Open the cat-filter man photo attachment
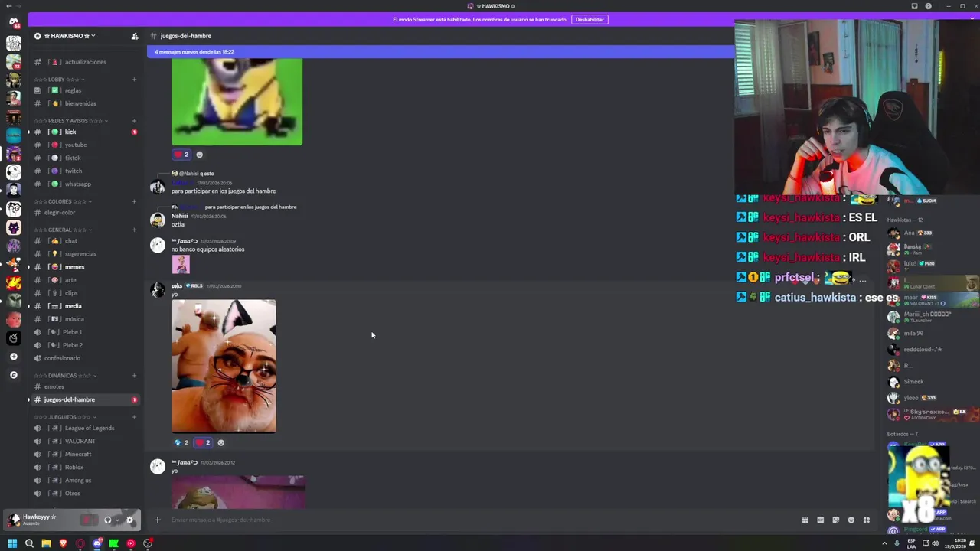The height and width of the screenshot is (551, 980). tap(224, 366)
